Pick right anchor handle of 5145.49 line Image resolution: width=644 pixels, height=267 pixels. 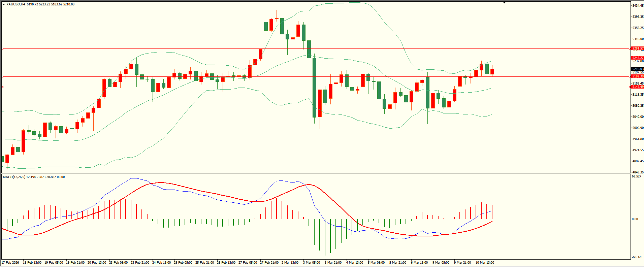click(630, 87)
